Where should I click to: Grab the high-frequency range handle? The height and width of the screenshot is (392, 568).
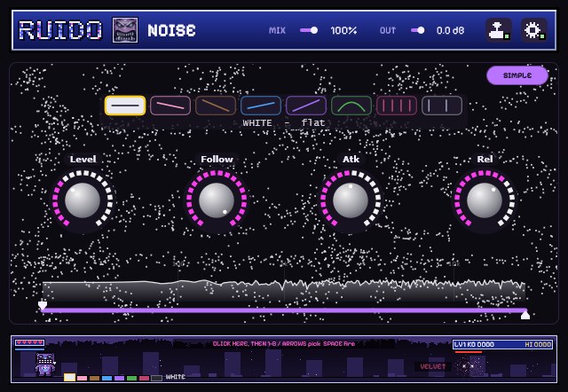tap(525, 315)
